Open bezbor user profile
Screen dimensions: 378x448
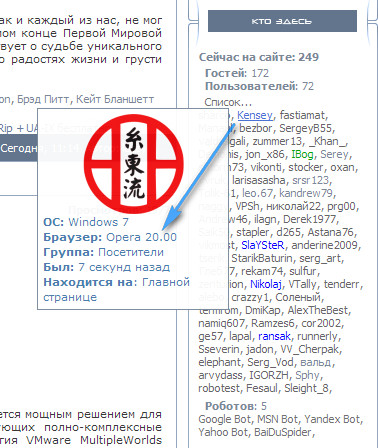[x=256, y=128]
